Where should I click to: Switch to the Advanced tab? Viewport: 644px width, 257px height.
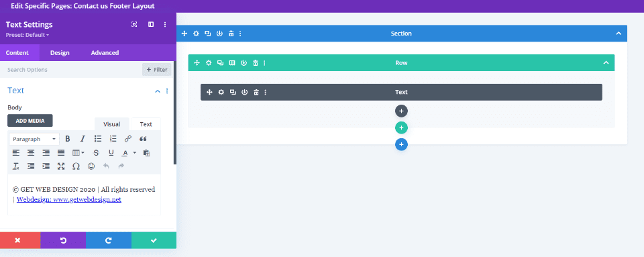click(105, 52)
